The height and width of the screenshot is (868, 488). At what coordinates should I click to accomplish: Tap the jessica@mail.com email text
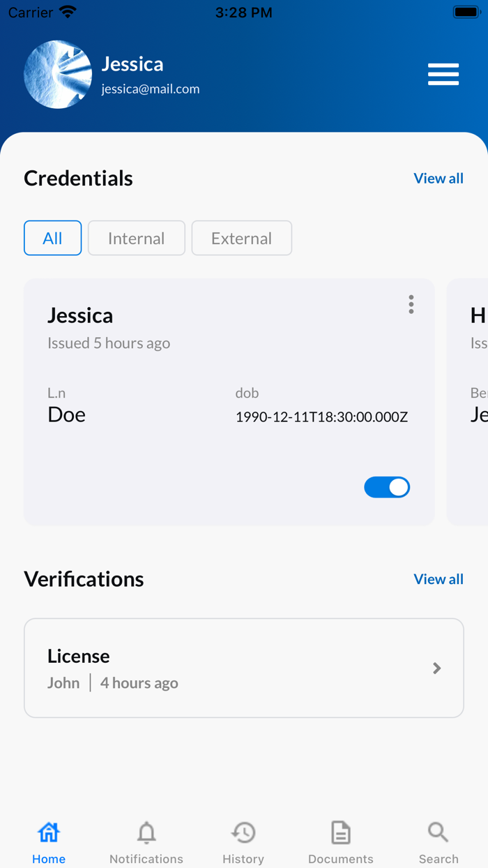151,89
